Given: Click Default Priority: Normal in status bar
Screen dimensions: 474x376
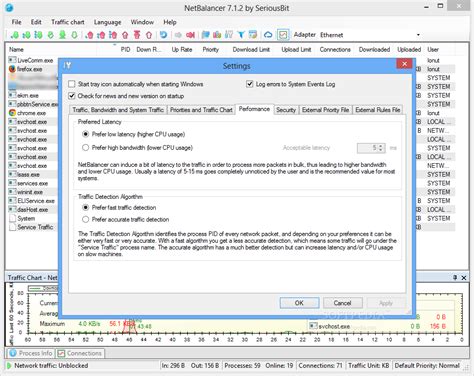Looking at the screenshot, I should [x=427, y=366].
